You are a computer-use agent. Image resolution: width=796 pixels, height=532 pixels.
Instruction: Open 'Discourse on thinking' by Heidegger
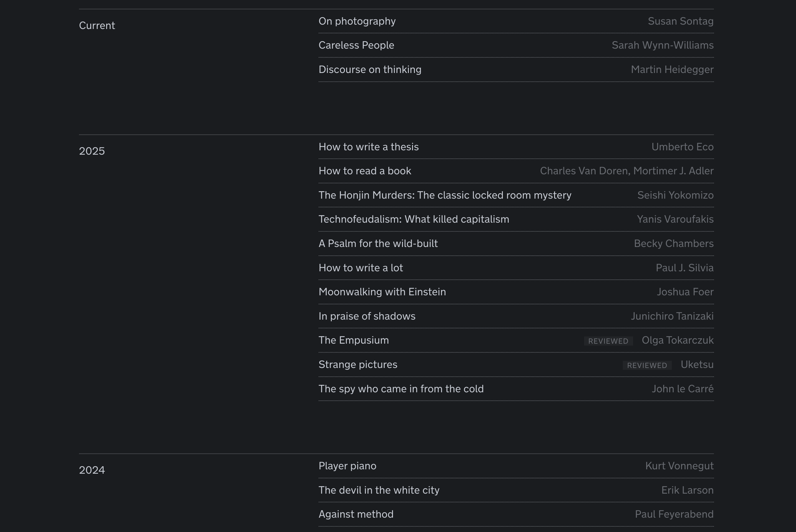(x=370, y=70)
